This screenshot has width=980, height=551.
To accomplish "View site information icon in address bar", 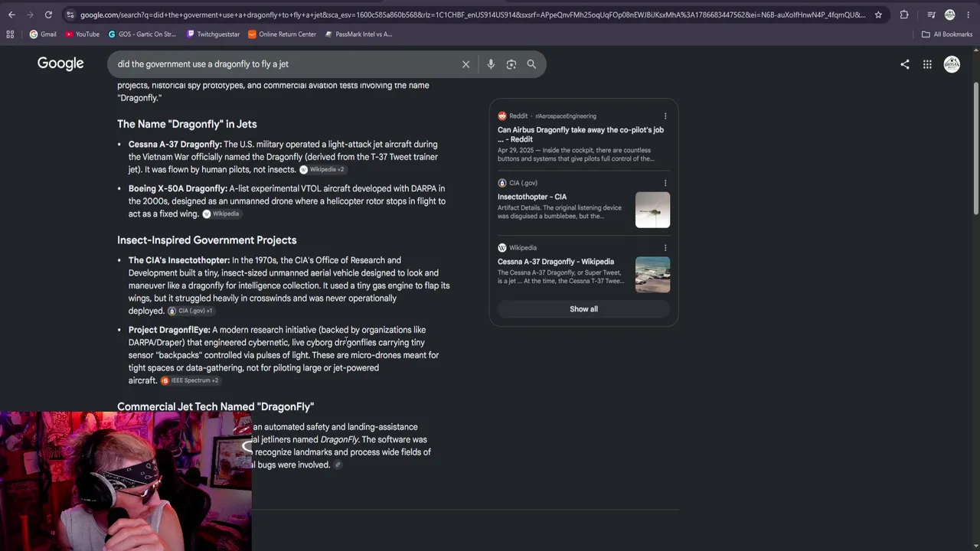I will pyautogui.click(x=70, y=15).
